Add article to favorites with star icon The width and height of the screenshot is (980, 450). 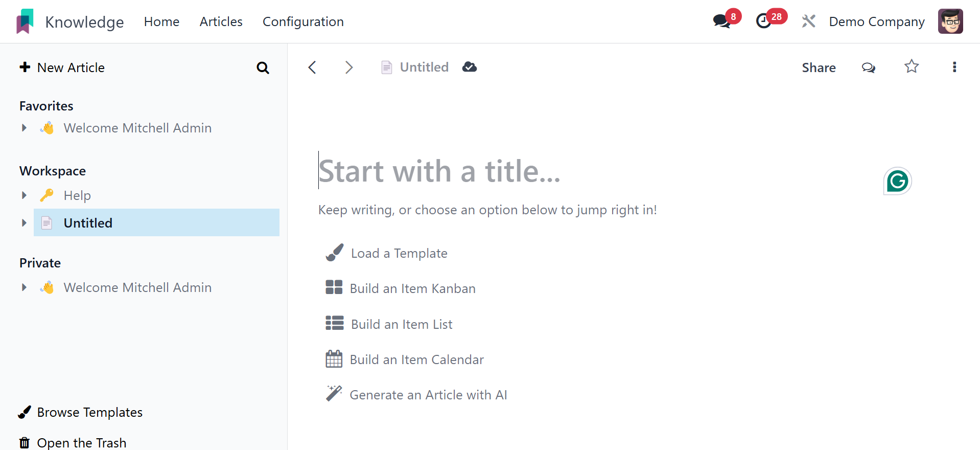[x=912, y=67]
